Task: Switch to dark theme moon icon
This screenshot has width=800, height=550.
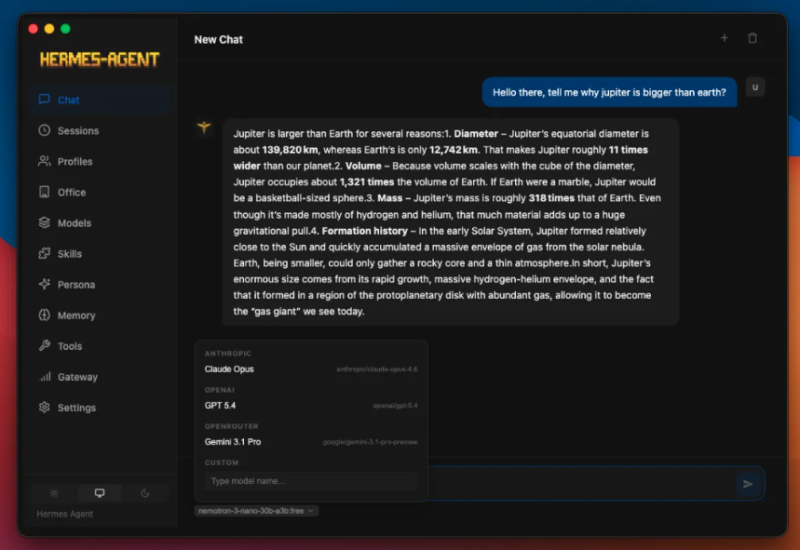Action: click(145, 493)
